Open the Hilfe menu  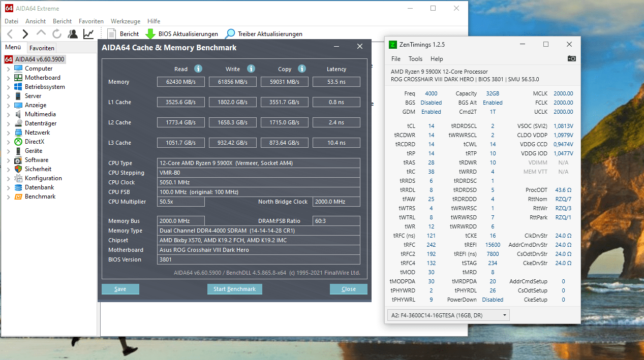coord(154,21)
